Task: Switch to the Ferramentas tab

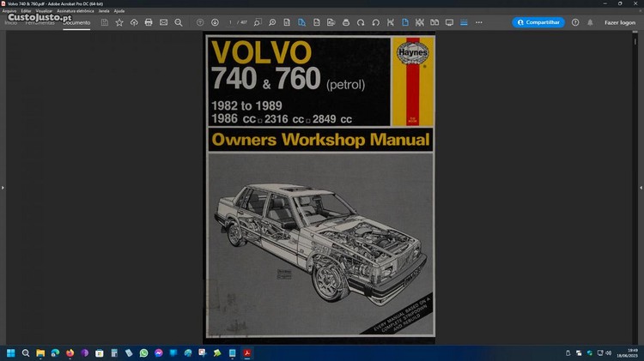Action: click(40, 22)
